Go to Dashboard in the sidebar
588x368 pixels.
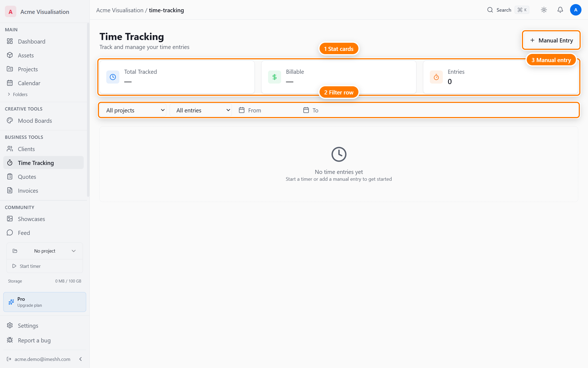pyautogui.click(x=43, y=41)
